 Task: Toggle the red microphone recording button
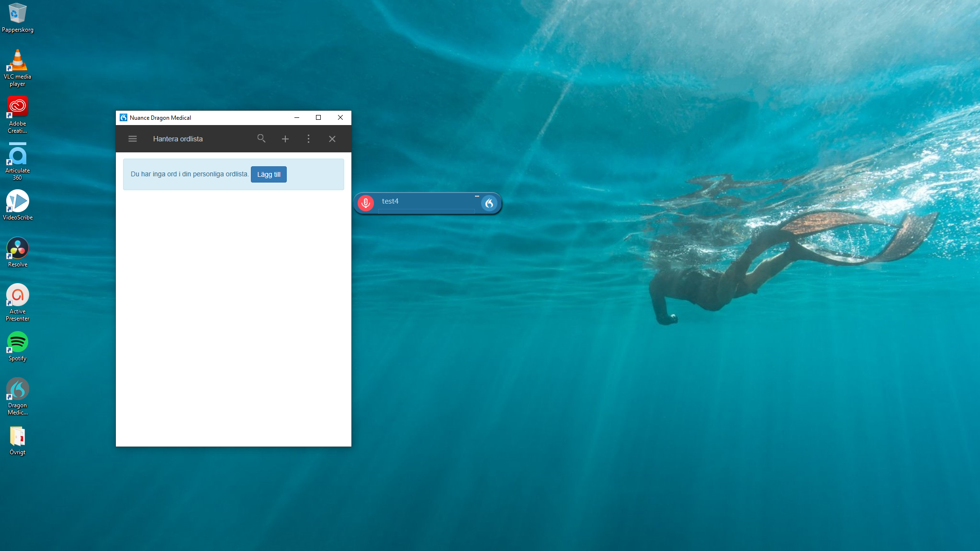(366, 203)
